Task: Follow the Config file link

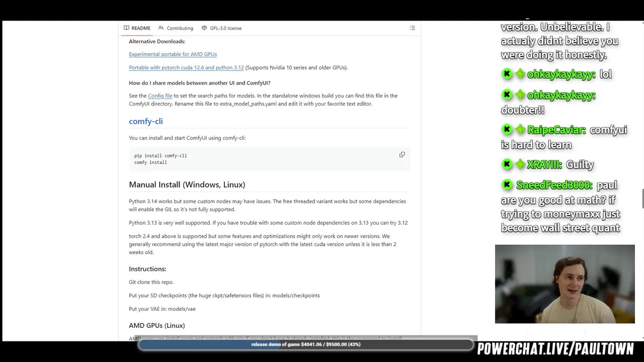Action: [160, 96]
